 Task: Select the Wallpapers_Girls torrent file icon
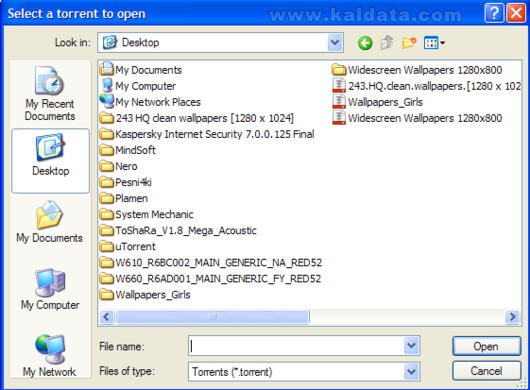[339, 101]
